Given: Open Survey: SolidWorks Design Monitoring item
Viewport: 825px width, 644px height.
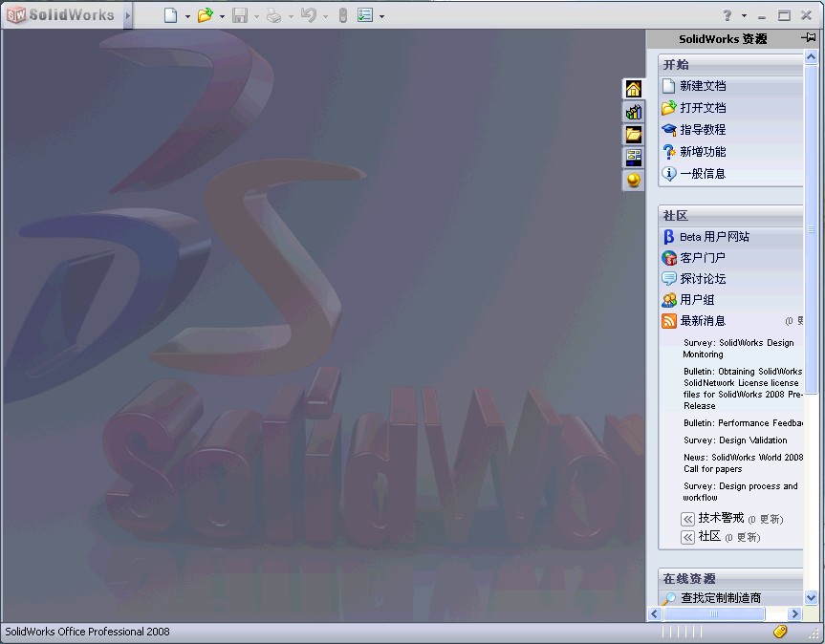Looking at the screenshot, I should [738, 349].
